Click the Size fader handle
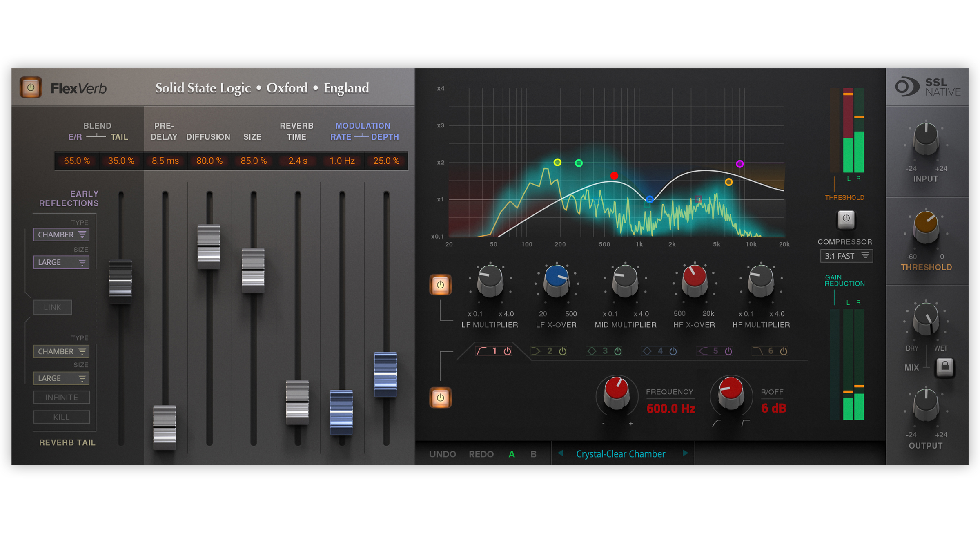 tap(253, 270)
